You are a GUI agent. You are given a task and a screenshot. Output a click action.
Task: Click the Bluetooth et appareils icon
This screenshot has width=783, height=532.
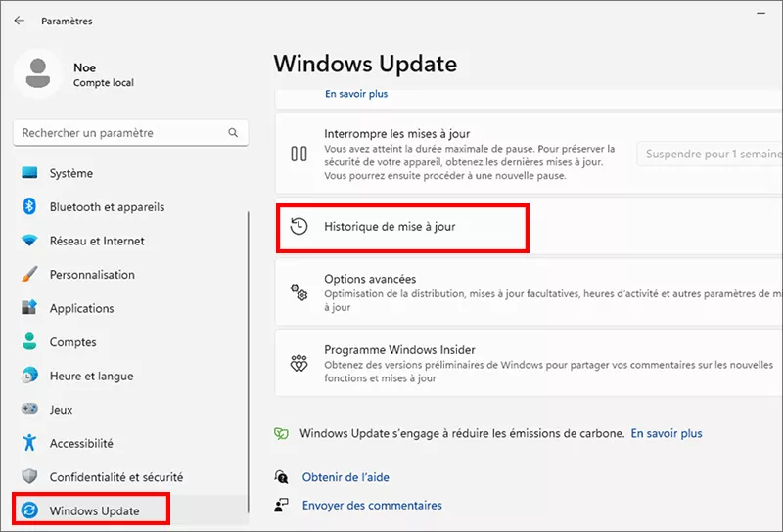click(29, 207)
